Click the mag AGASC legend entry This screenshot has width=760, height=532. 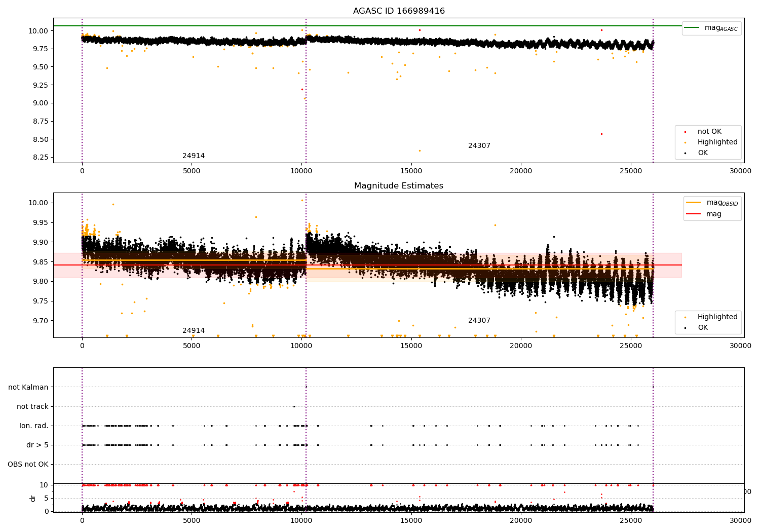(712, 28)
